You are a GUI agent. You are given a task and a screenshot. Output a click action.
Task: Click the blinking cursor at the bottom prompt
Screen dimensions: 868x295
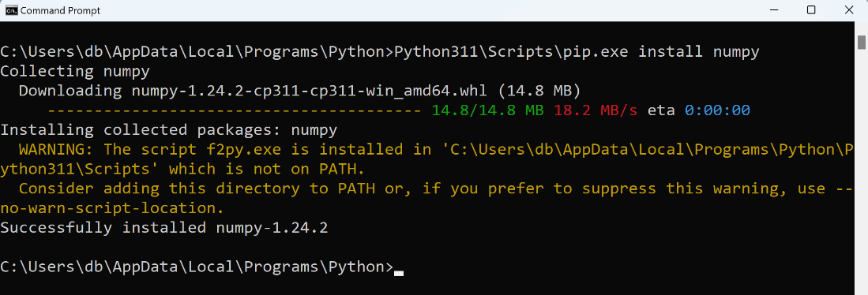(399, 273)
